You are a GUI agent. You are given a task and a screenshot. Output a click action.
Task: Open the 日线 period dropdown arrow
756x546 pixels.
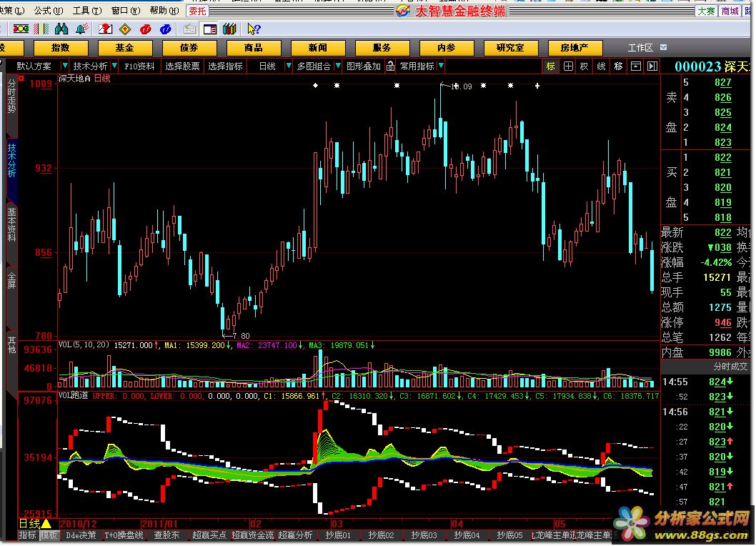click(x=288, y=66)
